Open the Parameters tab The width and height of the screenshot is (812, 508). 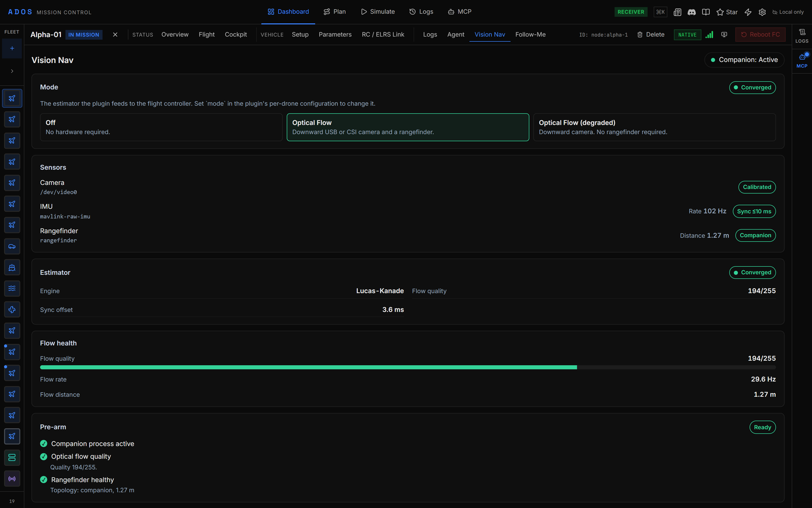[x=335, y=35]
